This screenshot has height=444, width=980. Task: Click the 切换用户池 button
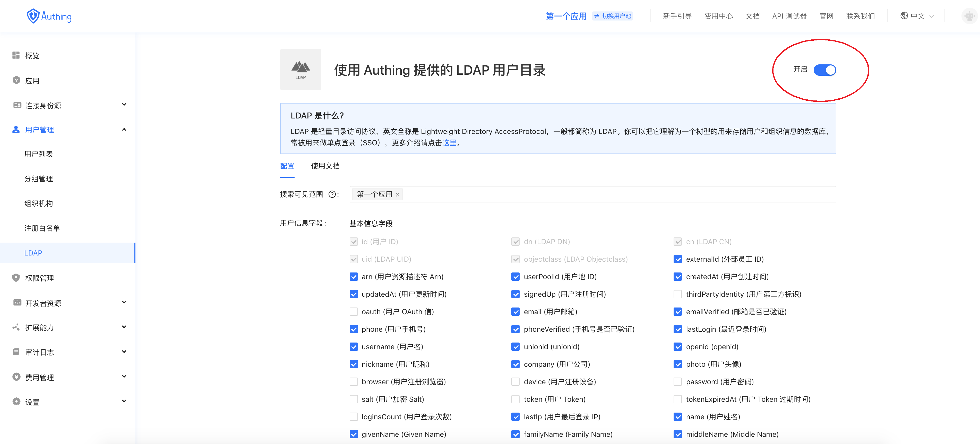pyautogui.click(x=613, y=16)
